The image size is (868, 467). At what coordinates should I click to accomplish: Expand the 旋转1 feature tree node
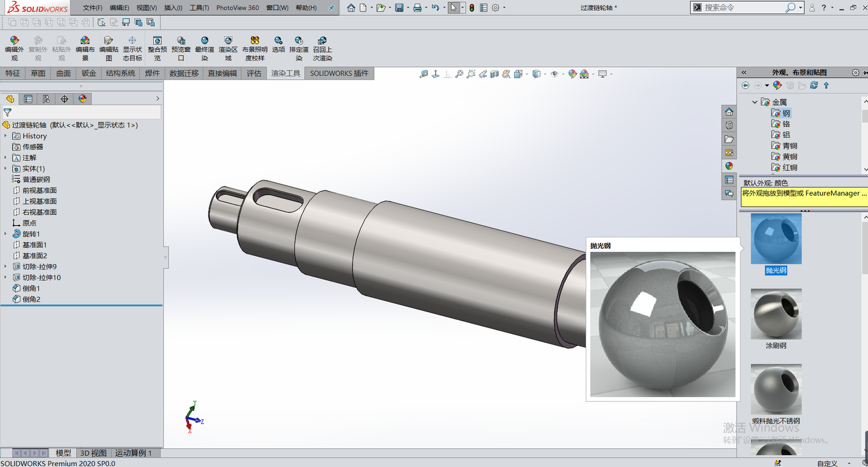click(5, 234)
